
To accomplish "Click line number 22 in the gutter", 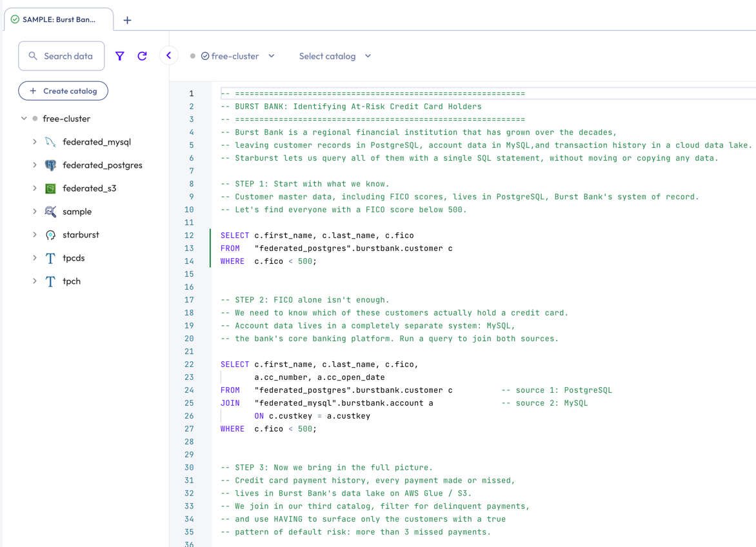I will (189, 364).
